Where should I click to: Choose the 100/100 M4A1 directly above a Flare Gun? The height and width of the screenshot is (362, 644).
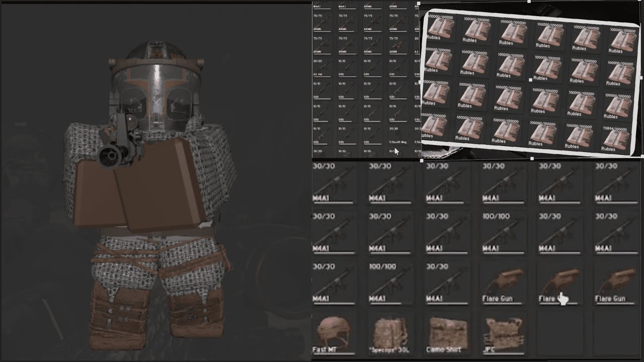click(503, 234)
